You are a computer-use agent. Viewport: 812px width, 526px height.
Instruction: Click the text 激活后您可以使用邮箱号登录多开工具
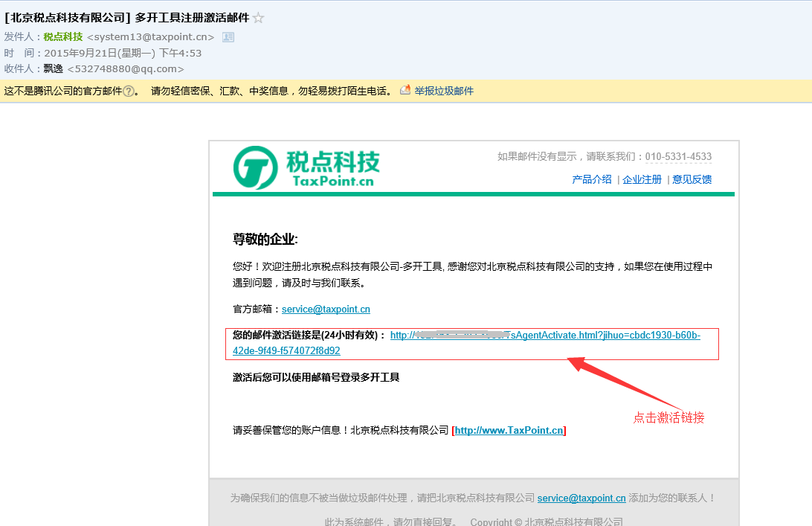[316, 377]
